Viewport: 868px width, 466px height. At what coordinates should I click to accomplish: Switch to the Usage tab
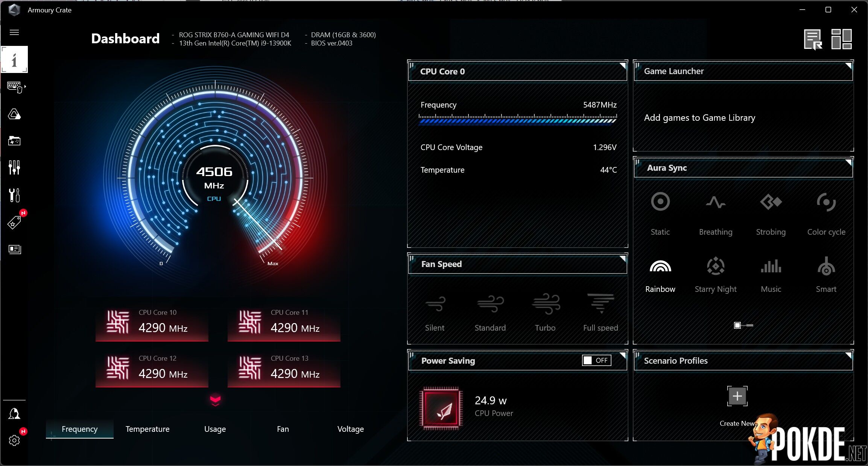(215, 429)
